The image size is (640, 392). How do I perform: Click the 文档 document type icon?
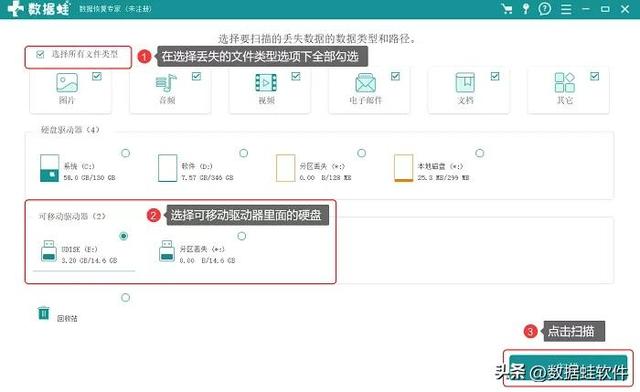pyautogui.click(x=465, y=82)
